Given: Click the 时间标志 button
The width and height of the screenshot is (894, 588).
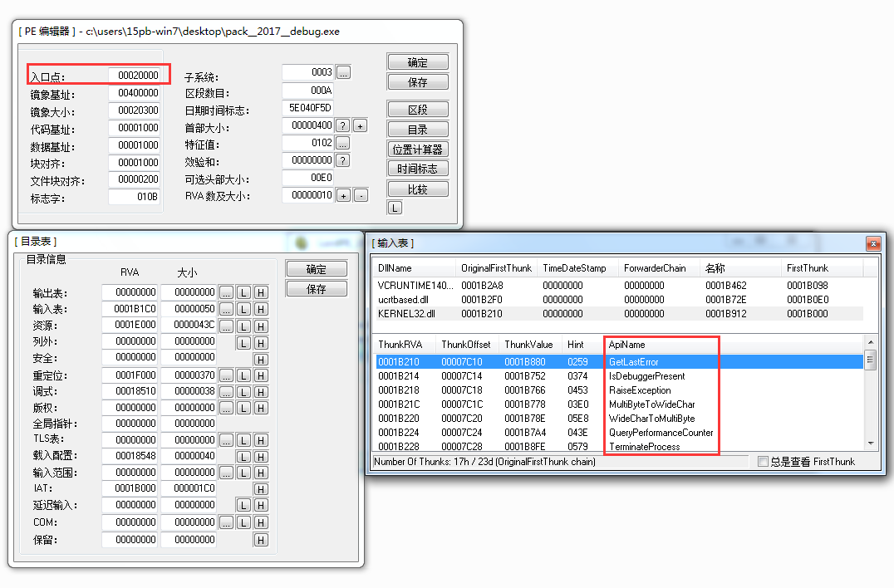Looking at the screenshot, I should [417, 169].
